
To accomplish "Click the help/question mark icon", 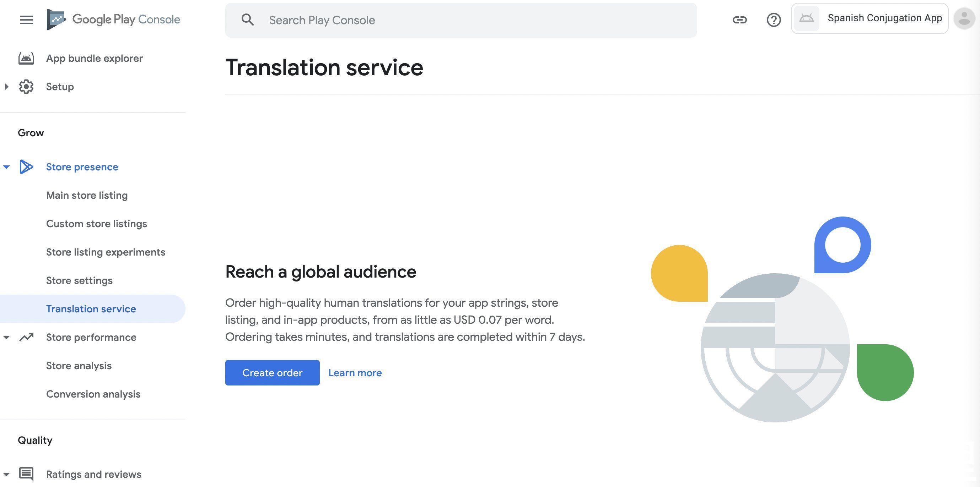I will coord(773,20).
